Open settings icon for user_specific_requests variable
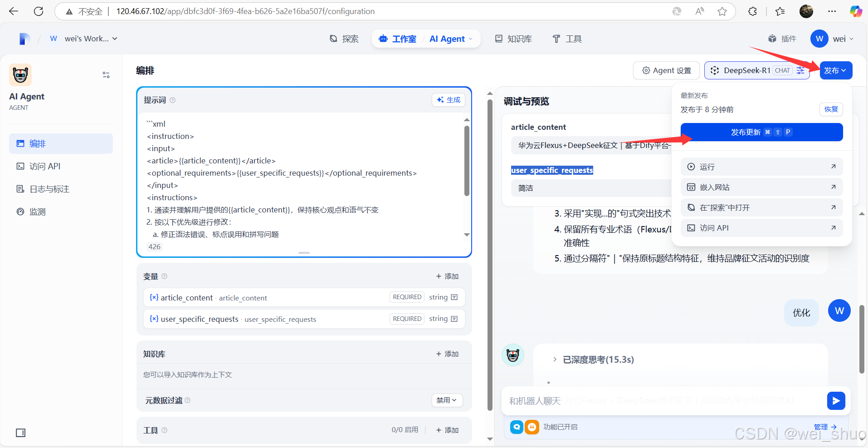The image size is (868, 448). [x=454, y=319]
